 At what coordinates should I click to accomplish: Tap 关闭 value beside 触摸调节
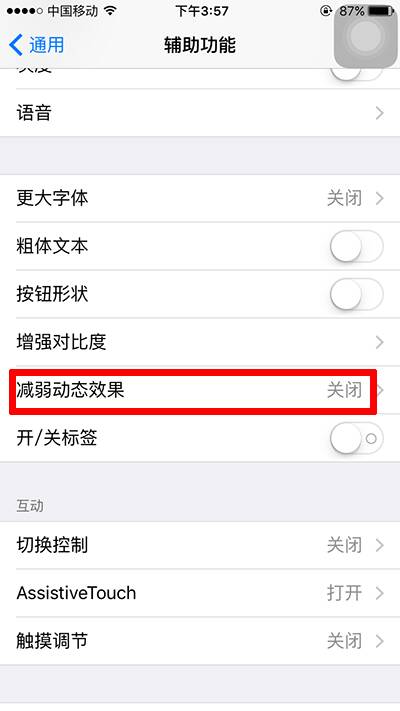pyautogui.click(x=345, y=641)
